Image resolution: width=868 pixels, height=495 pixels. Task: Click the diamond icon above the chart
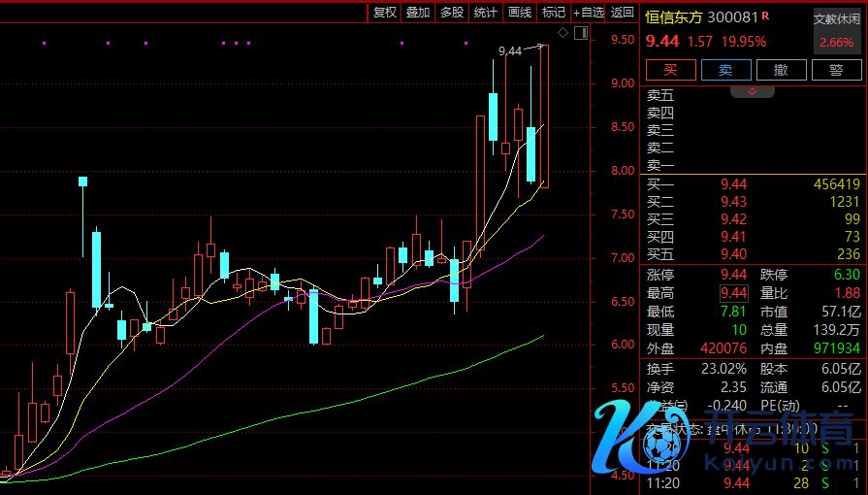pyautogui.click(x=563, y=33)
